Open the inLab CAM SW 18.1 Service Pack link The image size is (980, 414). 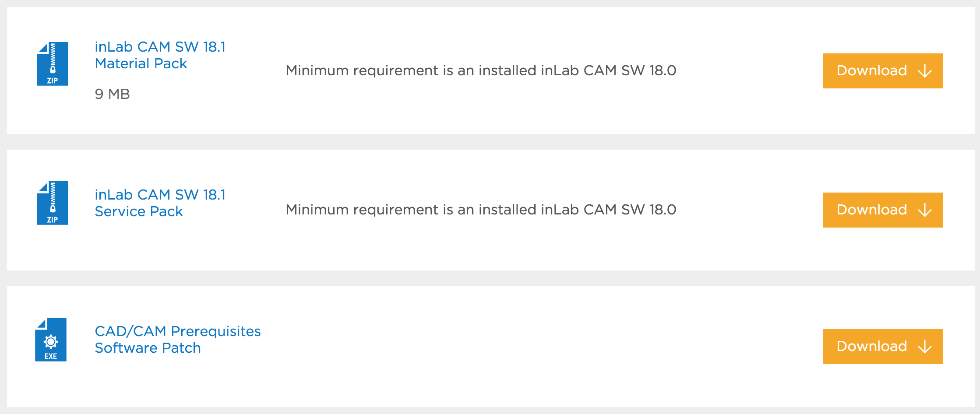click(160, 195)
